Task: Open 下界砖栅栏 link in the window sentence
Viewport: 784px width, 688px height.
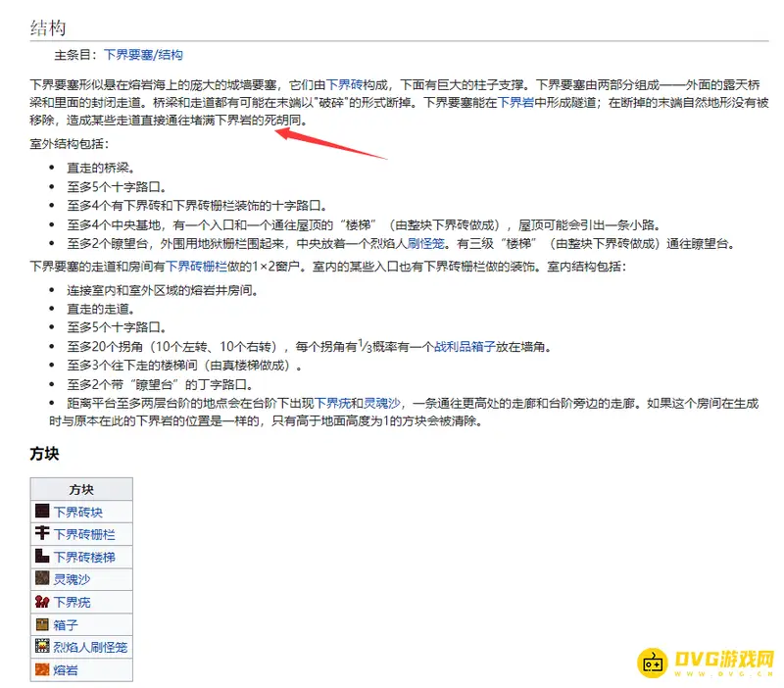Action: [196, 266]
